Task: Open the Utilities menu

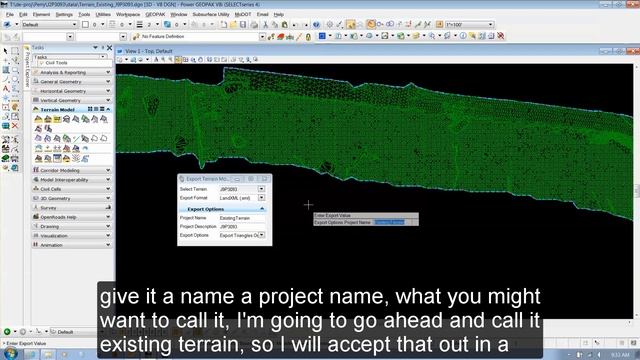Action: coord(103,14)
